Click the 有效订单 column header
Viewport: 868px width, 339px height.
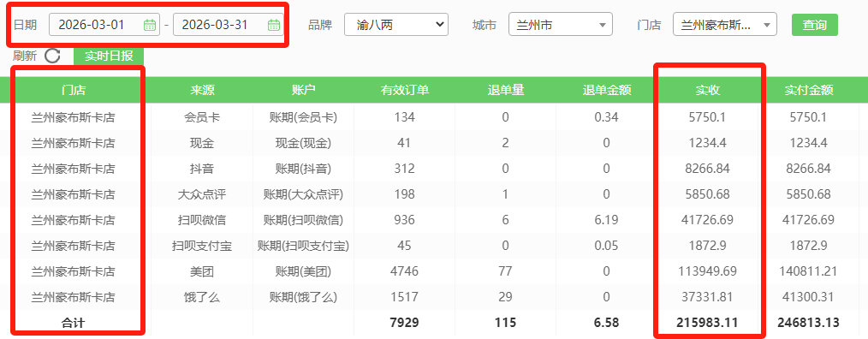coord(404,90)
